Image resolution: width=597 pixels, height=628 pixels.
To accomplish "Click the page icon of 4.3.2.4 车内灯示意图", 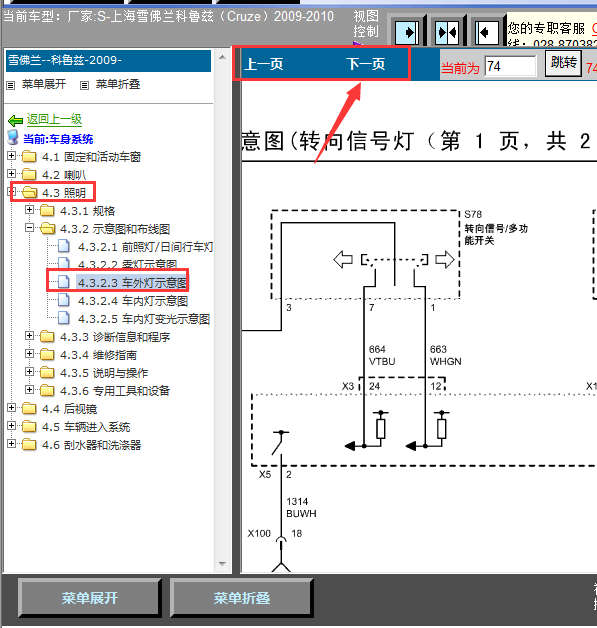I will pyautogui.click(x=64, y=300).
